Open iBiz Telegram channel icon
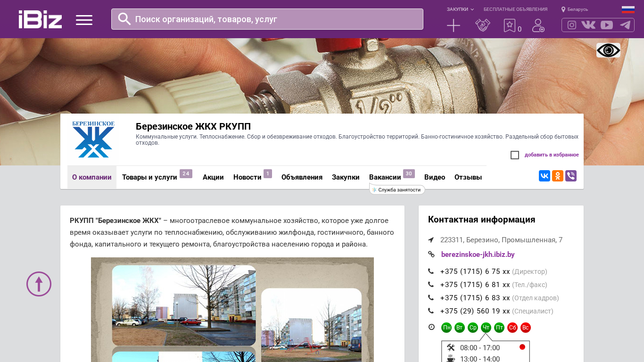Screen dimensions: 644x362 pyautogui.click(x=625, y=25)
